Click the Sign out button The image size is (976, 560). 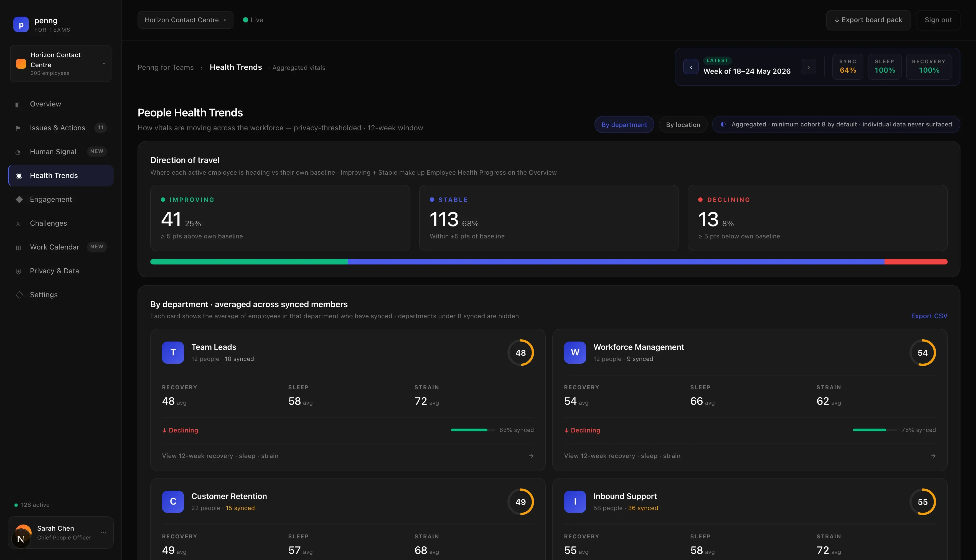click(938, 20)
